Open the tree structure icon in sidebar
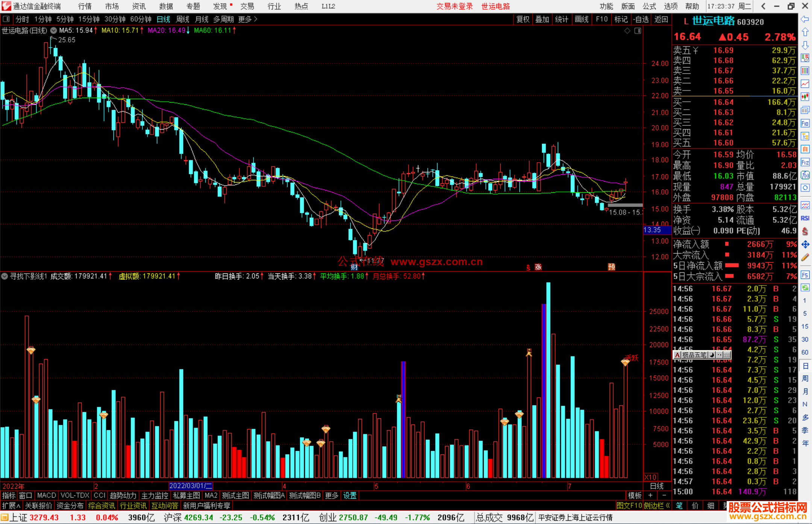This screenshot has height=524, width=812. pos(805,136)
